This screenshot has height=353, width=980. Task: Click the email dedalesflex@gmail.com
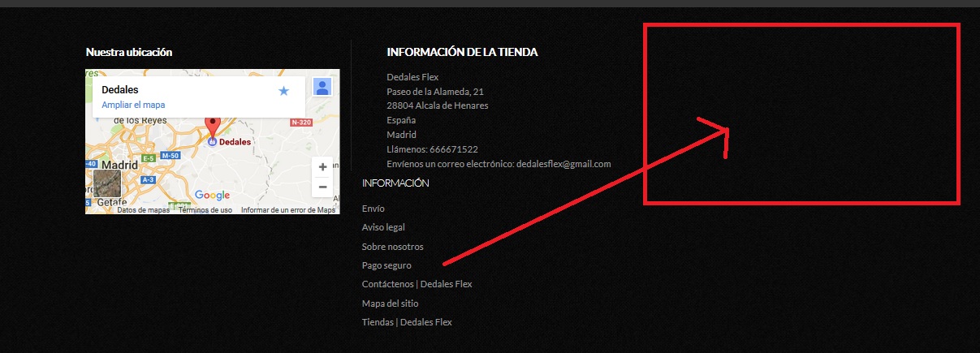pos(563,164)
